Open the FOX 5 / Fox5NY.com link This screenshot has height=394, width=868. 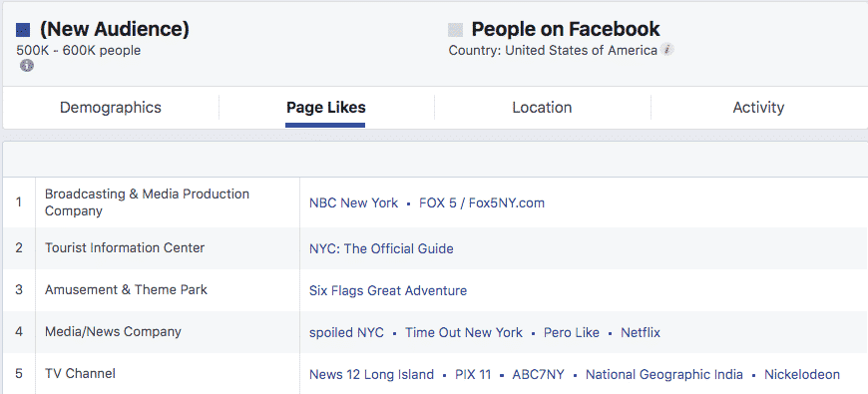[482, 203]
